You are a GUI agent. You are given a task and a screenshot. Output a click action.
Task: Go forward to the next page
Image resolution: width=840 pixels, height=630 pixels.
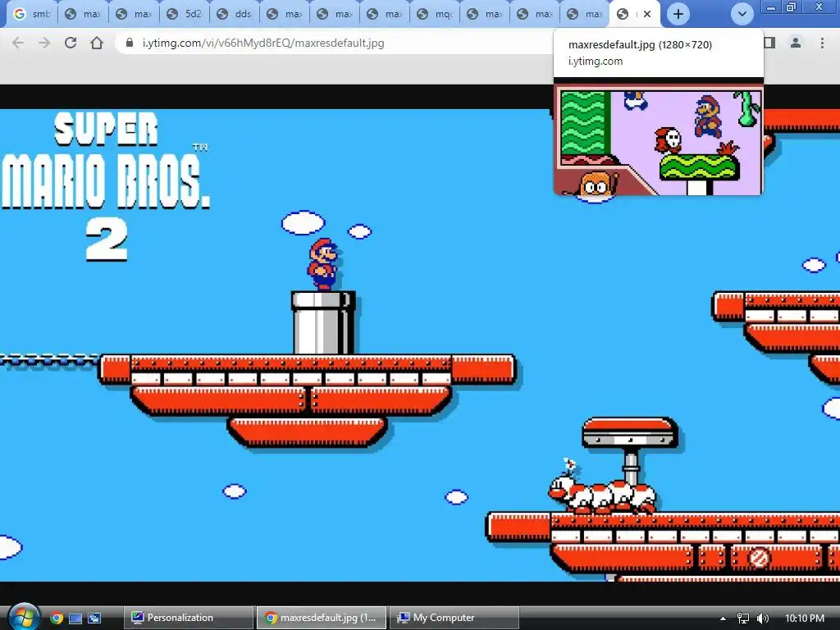44,43
